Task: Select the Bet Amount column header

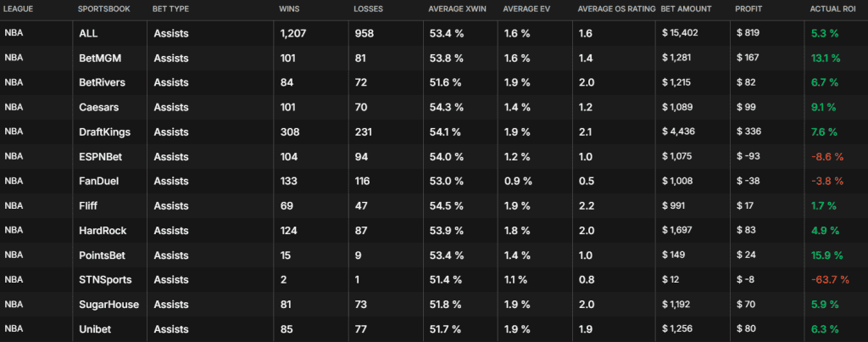Action: [x=686, y=9]
